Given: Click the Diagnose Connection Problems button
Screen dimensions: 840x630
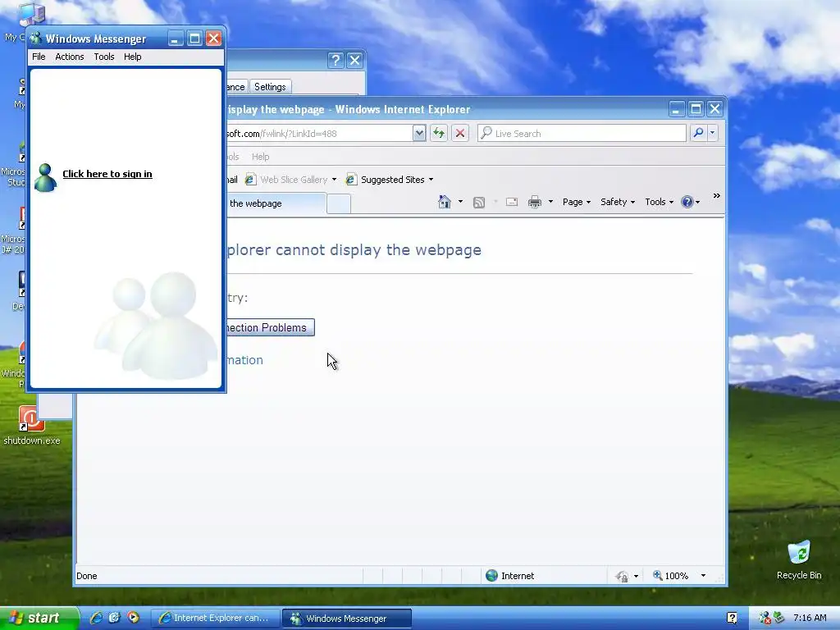Looking at the screenshot, I should (270, 327).
